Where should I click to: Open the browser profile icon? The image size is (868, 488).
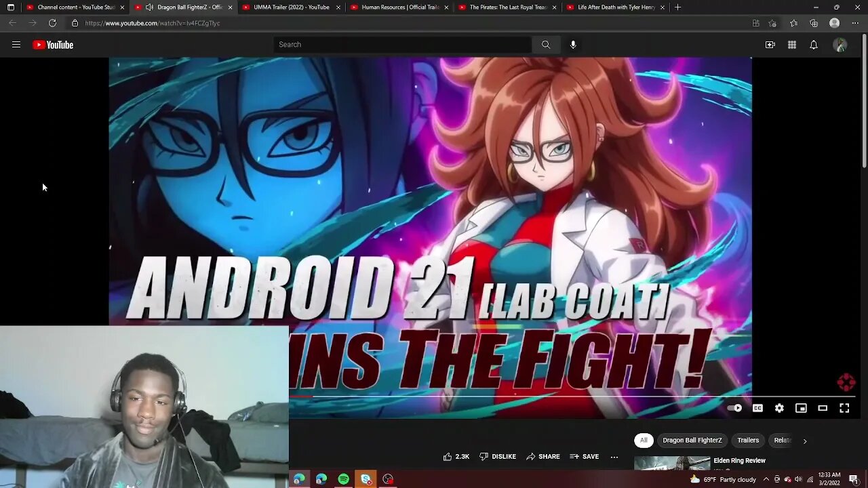click(x=835, y=23)
